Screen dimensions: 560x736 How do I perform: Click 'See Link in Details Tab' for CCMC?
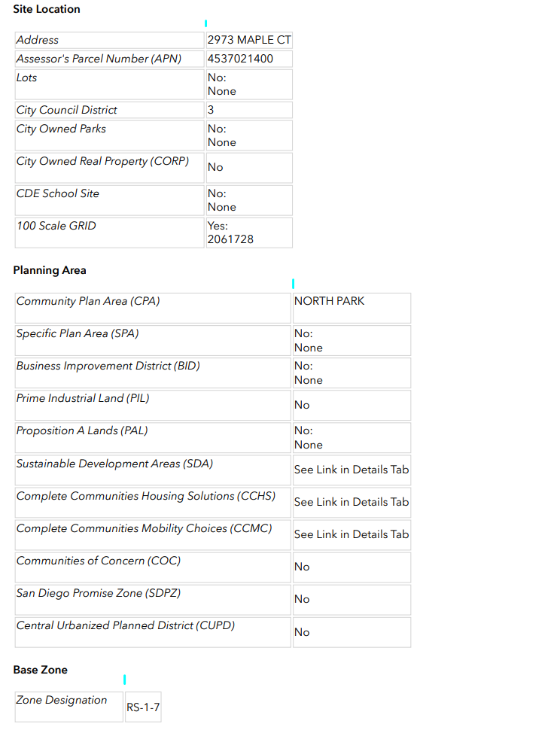(x=352, y=534)
